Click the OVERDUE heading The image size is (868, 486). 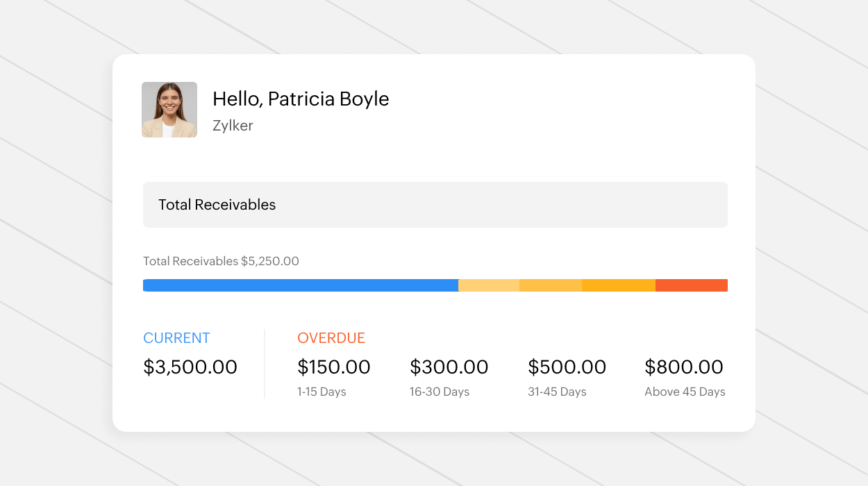(331, 338)
